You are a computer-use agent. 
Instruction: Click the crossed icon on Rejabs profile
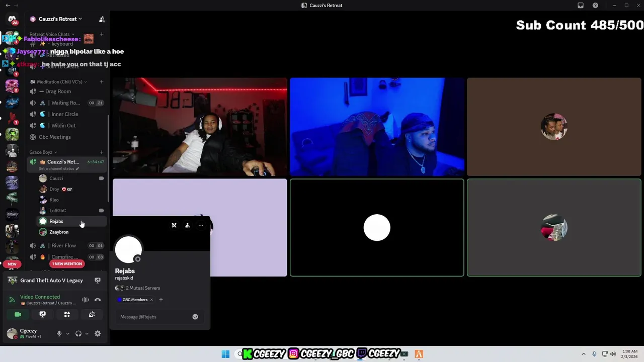coord(174,225)
